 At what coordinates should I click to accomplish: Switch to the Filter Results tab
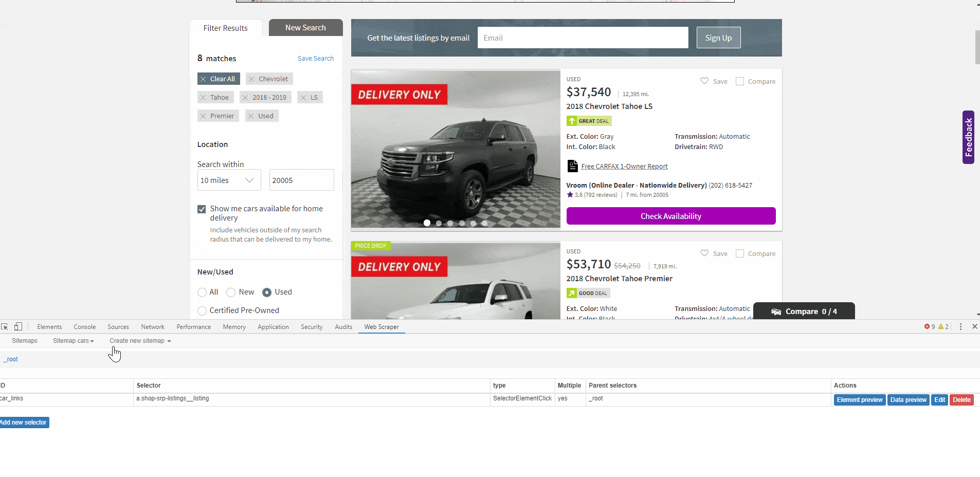226,28
